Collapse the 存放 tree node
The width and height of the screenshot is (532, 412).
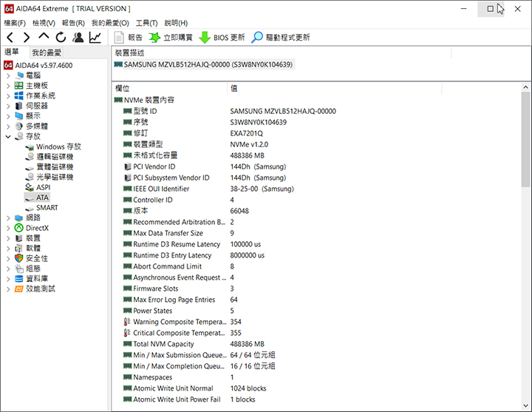8,137
